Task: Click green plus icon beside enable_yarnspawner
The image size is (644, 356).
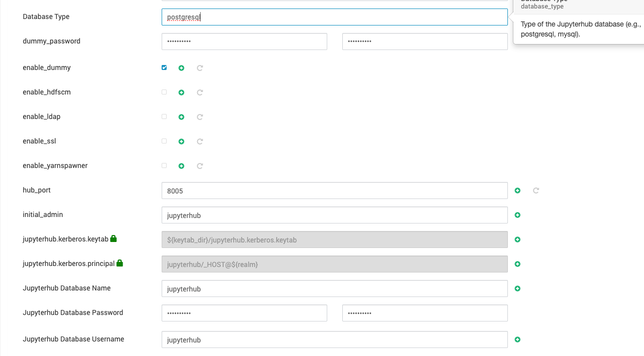Action: point(182,166)
